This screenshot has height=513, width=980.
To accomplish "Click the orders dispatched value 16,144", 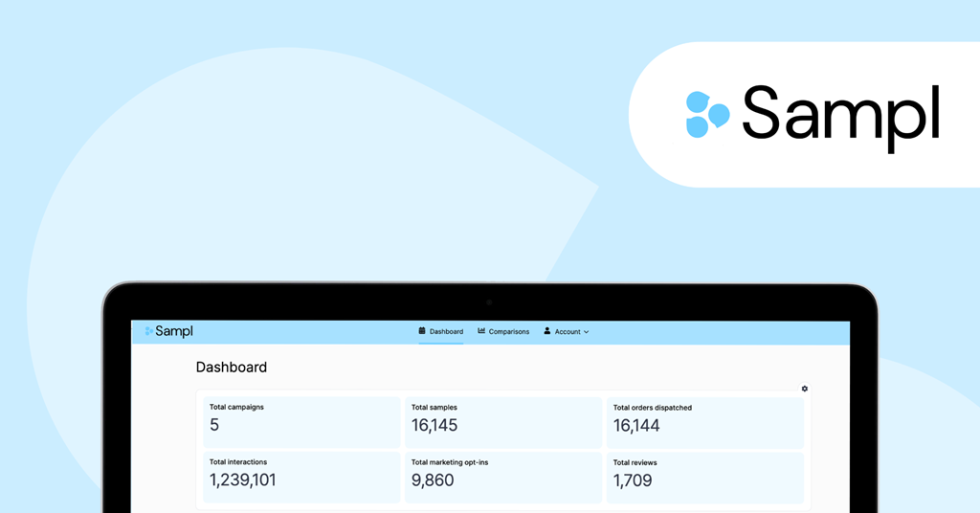I will [x=636, y=426].
